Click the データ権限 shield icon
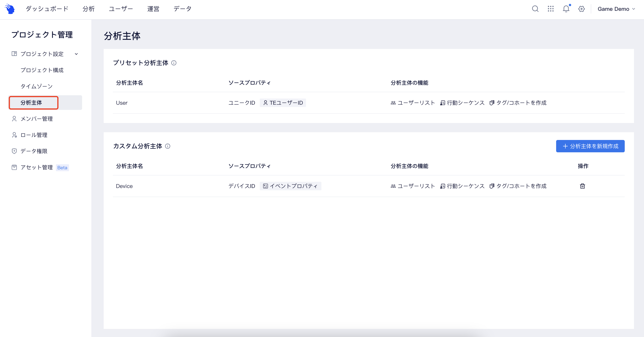 pyautogui.click(x=14, y=151)
